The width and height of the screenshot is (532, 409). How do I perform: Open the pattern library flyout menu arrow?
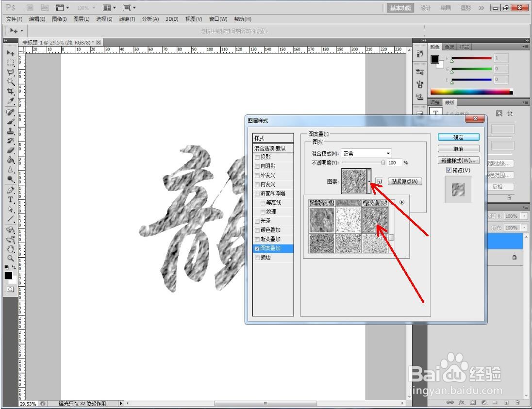tap(402, 202)
